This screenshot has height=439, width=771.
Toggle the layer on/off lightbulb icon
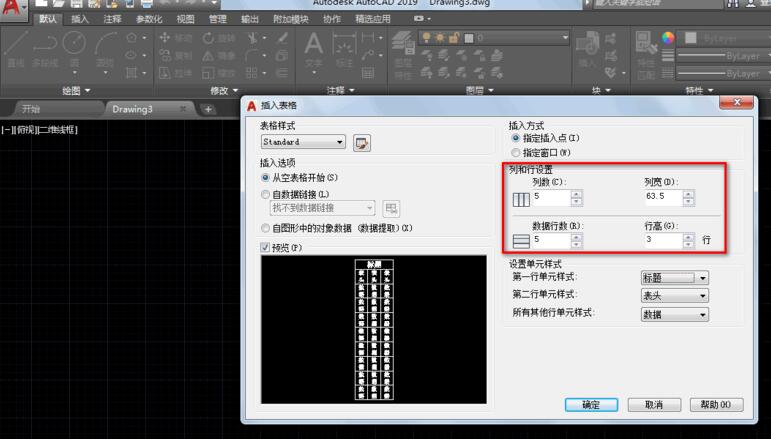[426, 38]
